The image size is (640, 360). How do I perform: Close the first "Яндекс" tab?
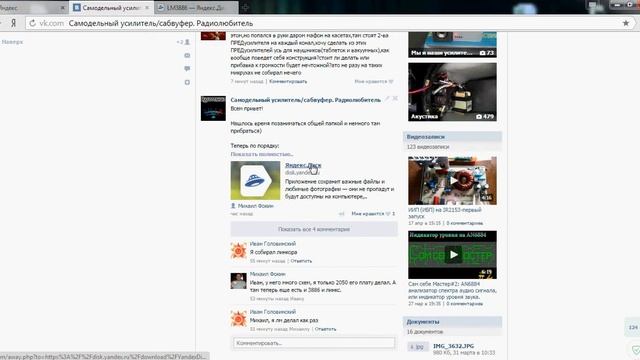pyautogui.click(x=62, y=8)
